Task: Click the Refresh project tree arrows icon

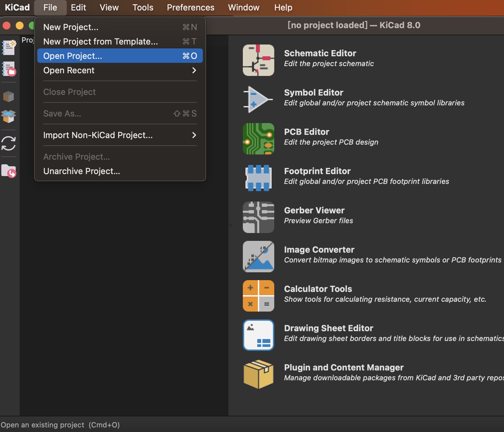Action: pyautogui.click(x=9, y=143)
